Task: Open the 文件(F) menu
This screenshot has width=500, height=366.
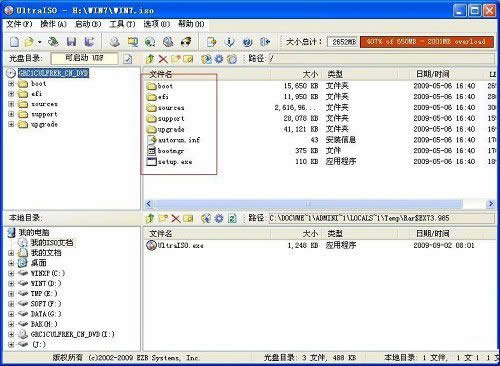Action: click(x=19, y=24)
